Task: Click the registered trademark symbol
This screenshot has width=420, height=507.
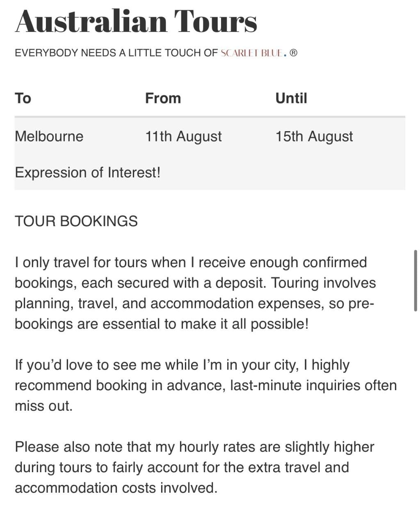Action: click(293, 53)
